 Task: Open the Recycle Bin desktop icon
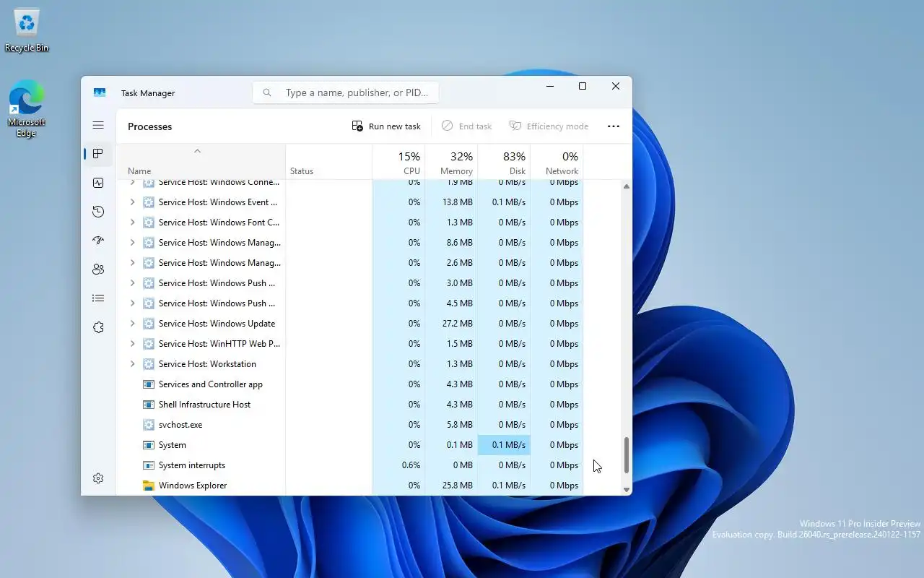pyautogui.click(x=27, y=31)
